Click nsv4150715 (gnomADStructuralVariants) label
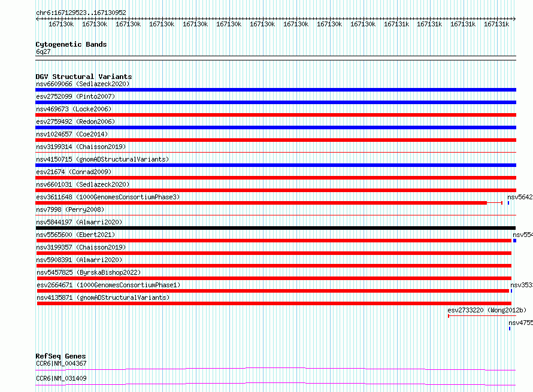Viewport: 533px width, 392px height. point(102,159)
